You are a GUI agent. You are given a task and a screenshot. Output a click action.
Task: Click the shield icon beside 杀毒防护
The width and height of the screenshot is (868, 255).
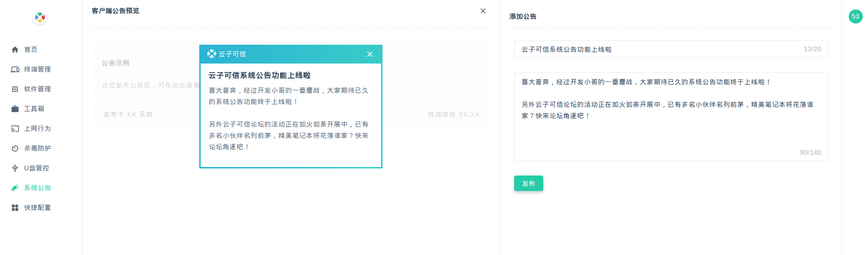pos(15,148)
